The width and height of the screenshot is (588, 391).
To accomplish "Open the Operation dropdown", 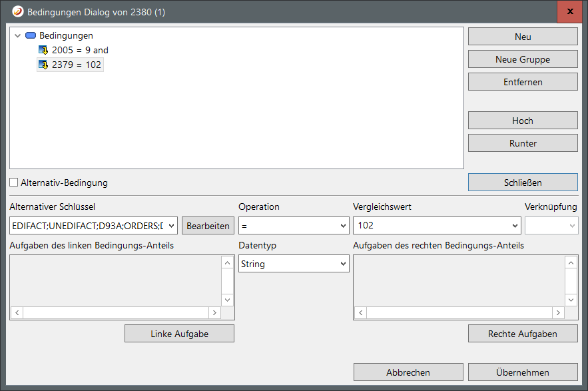I will 343,226.
